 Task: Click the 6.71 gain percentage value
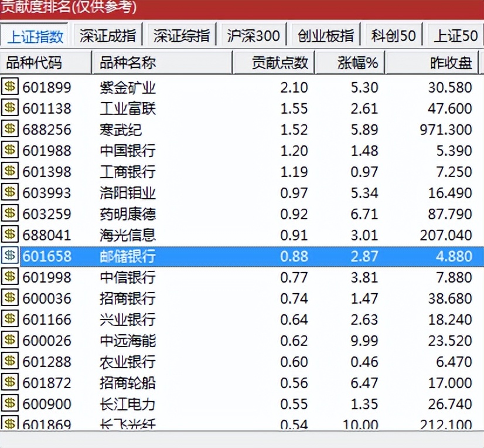point(364,214)
